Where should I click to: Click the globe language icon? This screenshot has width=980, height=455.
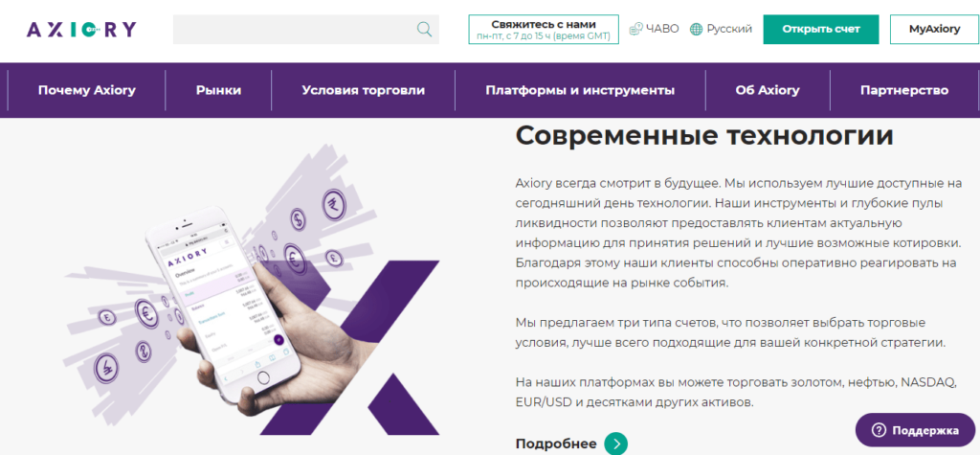coord(697,29)
